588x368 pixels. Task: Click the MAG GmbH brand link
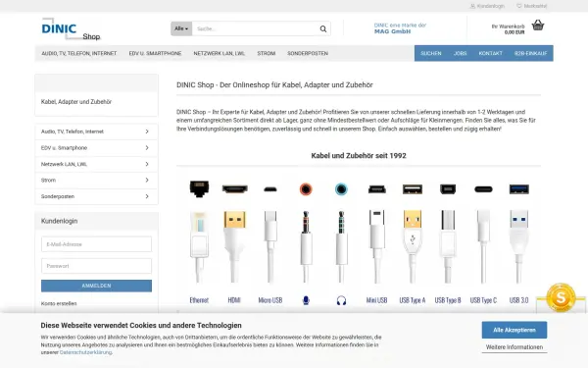tap(392, 31)
